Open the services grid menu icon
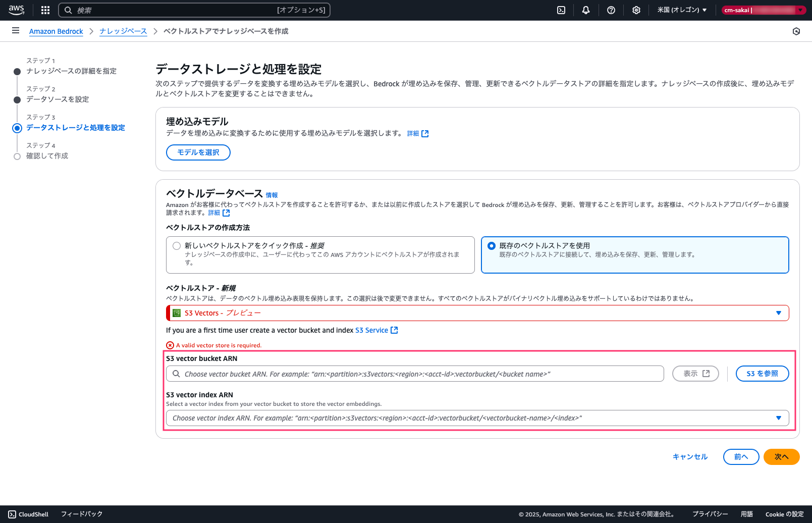This screenshot has height=523, width=812. point(45,10)
